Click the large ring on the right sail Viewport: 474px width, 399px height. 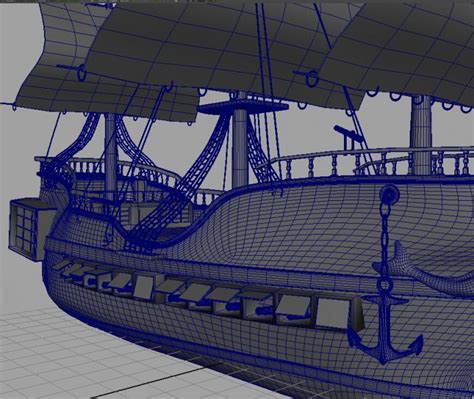[x=312, y=79]
